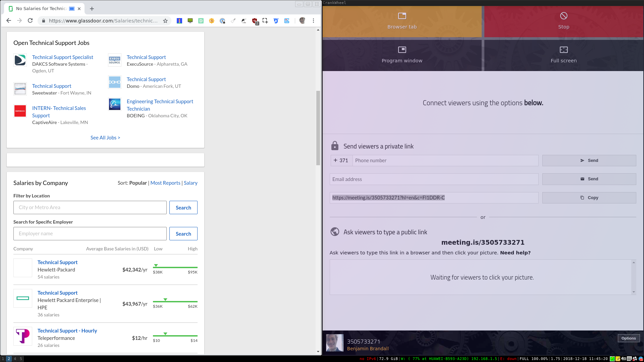This screenshot has height=362, width=644.
Task: Open the 1Password locked extension icon
Action: click(x=222, y=21)
